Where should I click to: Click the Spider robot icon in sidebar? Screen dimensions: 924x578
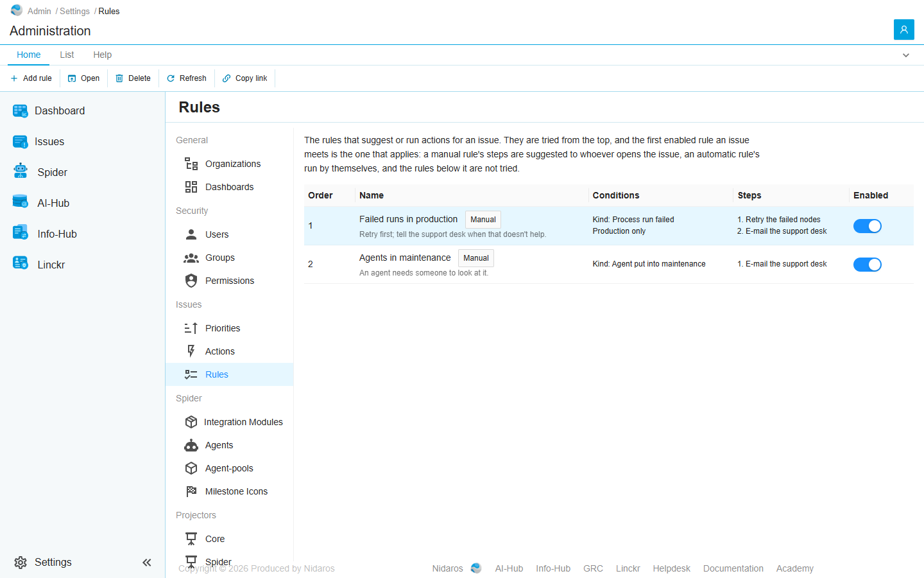click(x=21, y=171)
